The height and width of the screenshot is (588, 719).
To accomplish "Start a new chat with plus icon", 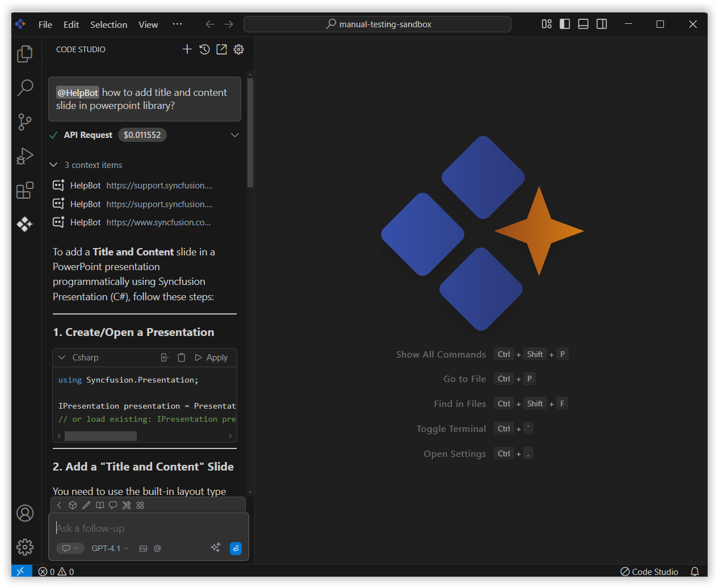I will tap(187, 49).
